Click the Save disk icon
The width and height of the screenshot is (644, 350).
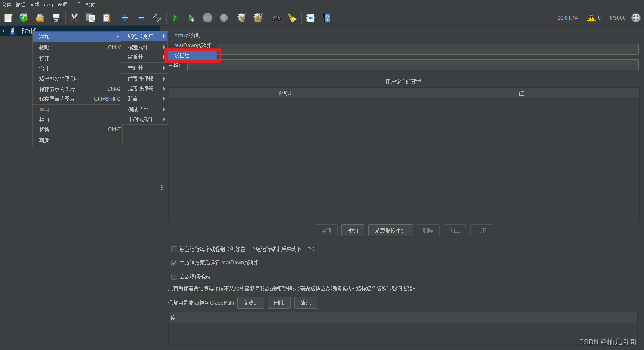[56, 18]
